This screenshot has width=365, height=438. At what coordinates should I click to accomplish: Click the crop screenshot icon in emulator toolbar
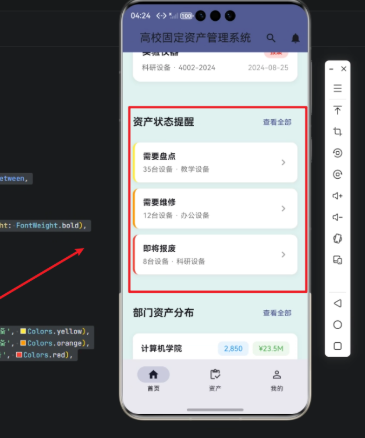click(337, 131)
